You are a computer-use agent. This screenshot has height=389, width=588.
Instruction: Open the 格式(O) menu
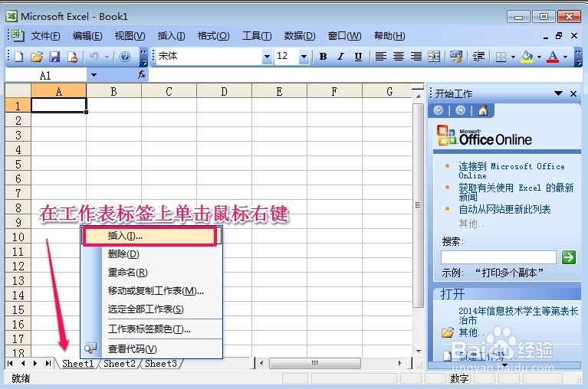213,36
